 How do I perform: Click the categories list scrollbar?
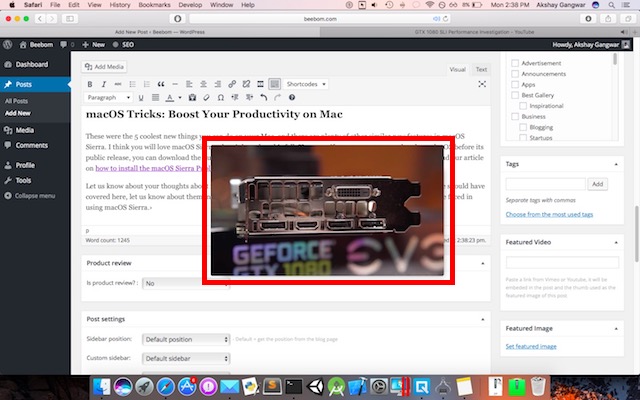615,60
